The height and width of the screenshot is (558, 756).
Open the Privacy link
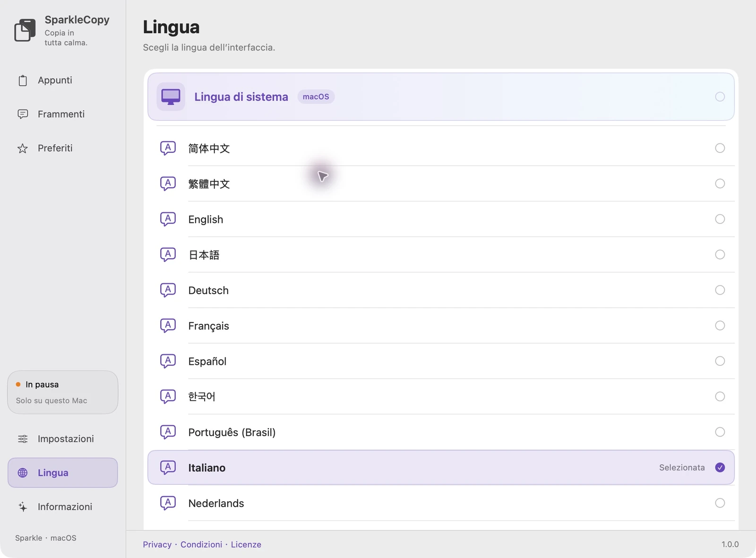click(x=157, y=544)
